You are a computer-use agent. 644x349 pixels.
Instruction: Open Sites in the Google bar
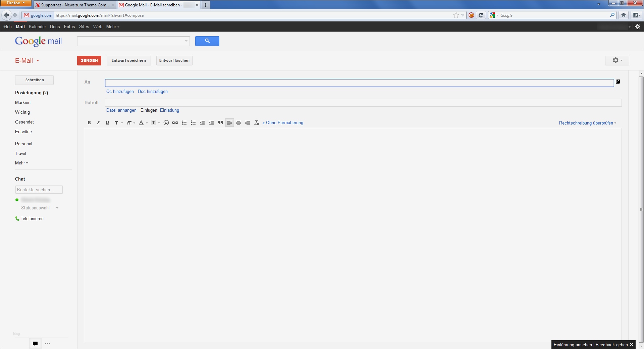84,27
